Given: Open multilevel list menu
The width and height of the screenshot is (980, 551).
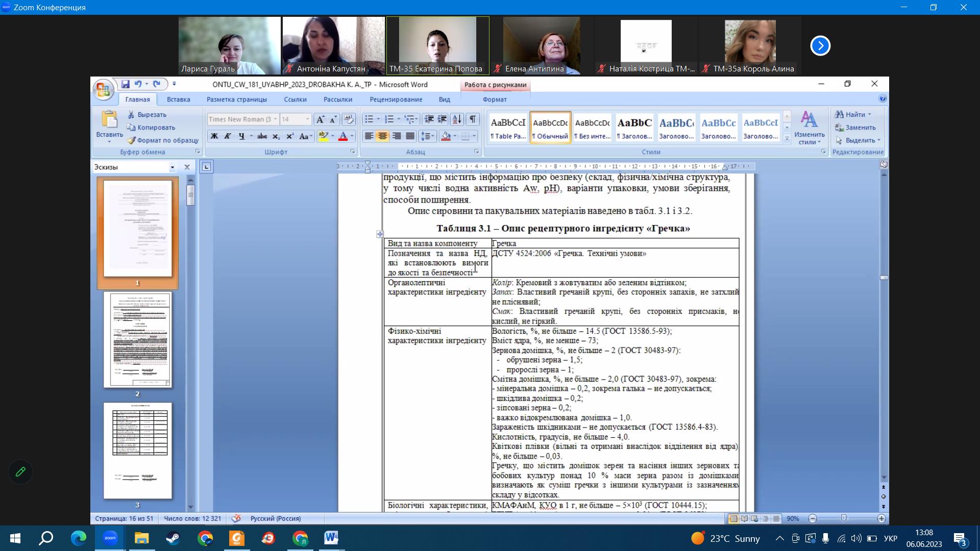Looking at the screenshot, I should point(411,119).
